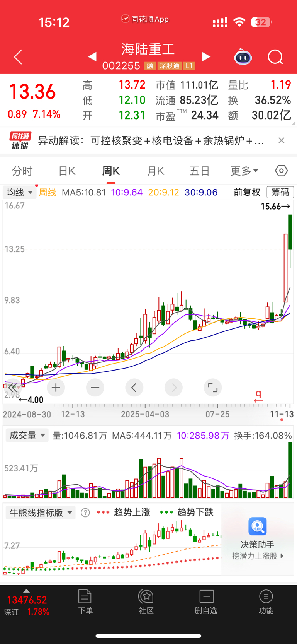
Task: Open 同花顺速递 logo
Action: click(20, 140)
